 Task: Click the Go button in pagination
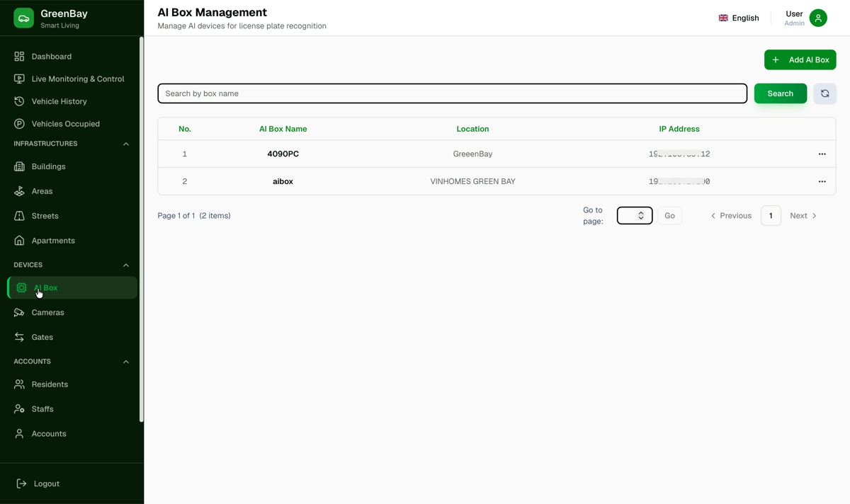[x=669, y=215]
